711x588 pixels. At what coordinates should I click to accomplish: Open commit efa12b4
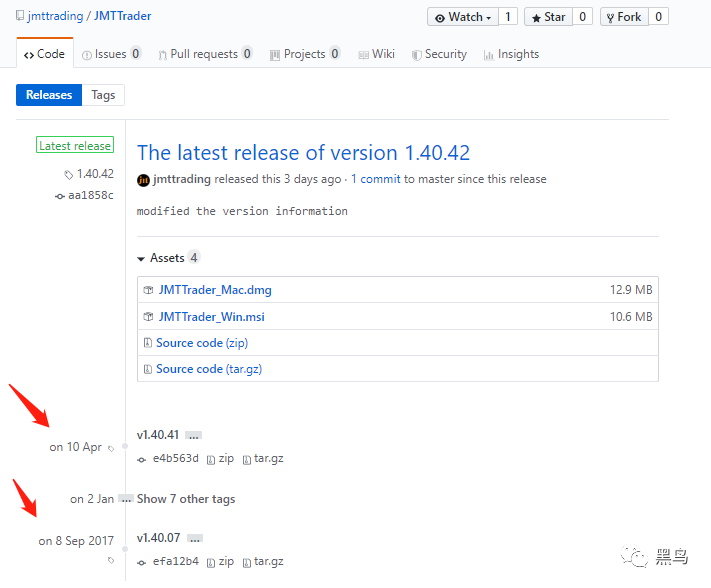175,561
